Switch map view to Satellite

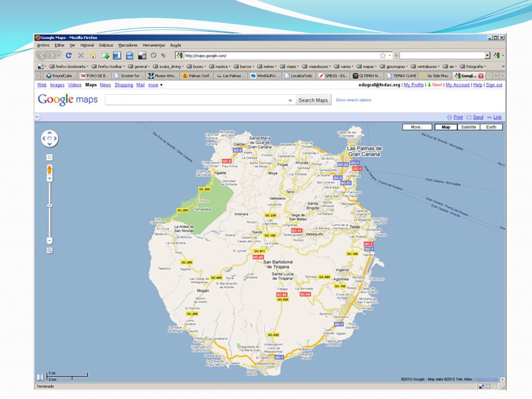[469, 127]
